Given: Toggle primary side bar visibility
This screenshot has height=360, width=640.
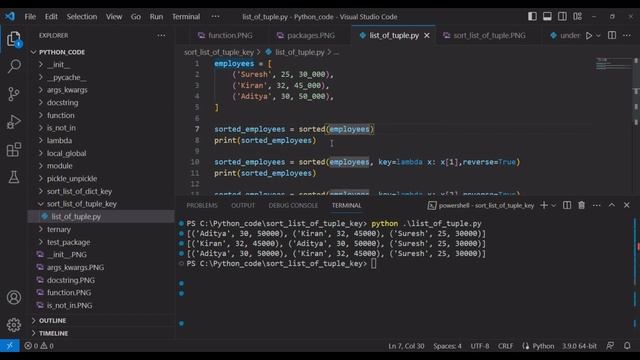Looking at the screenshot, I should 532,16.
